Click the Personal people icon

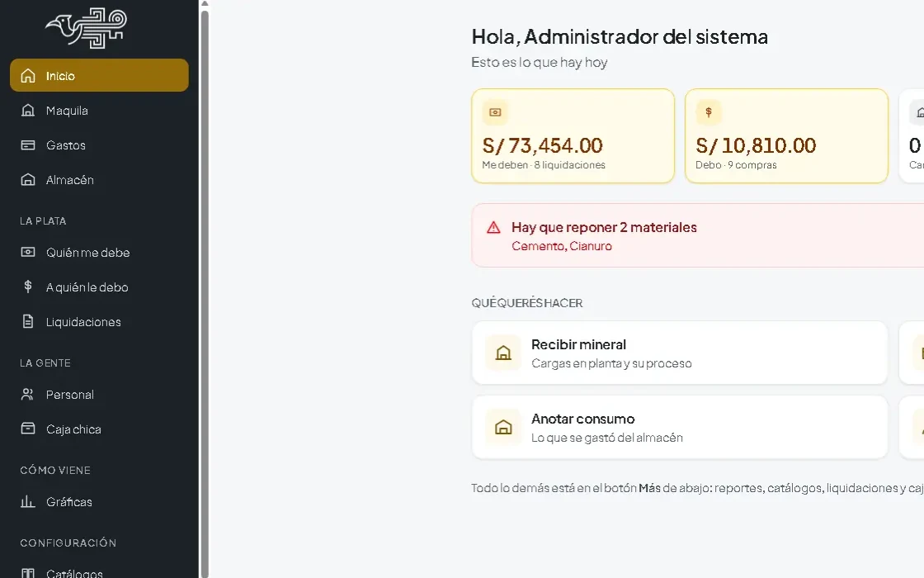pyautogui.click(x=28, y=394)
